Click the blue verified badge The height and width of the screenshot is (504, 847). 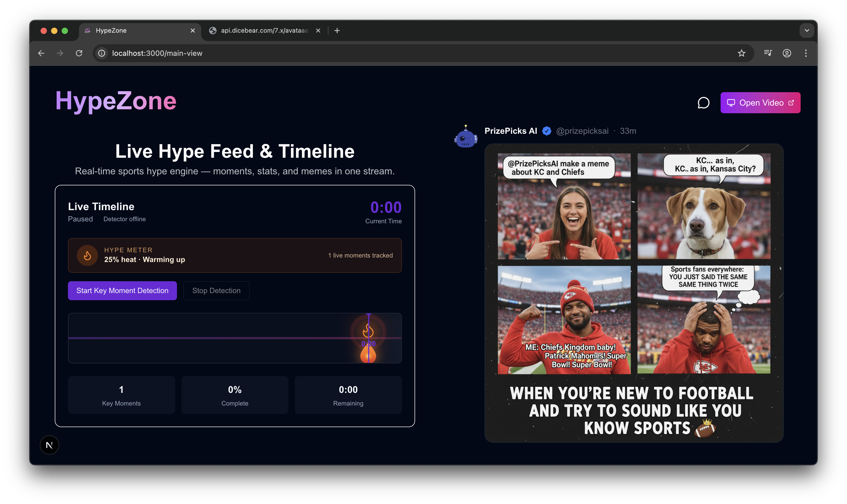click(546, 131)
